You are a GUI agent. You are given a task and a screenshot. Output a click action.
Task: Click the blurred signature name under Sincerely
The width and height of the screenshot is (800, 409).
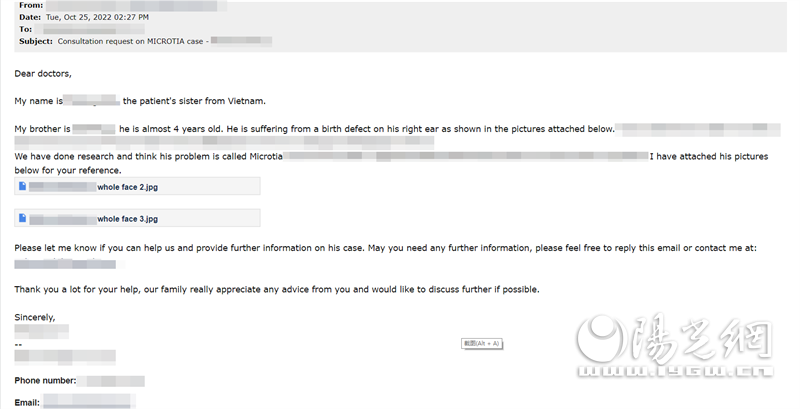(x=41, y=331)
